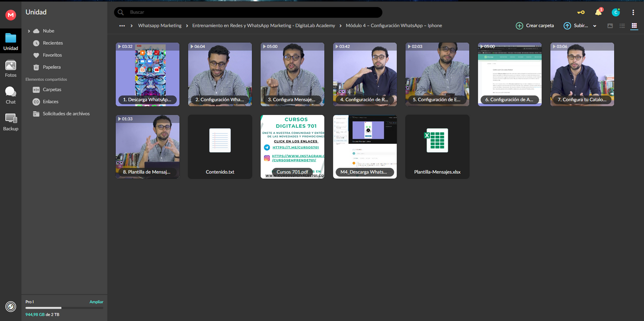Click the transfer status icon at bottom left
Viewport: 644px width, 321px height.
(x=11, y=307)
